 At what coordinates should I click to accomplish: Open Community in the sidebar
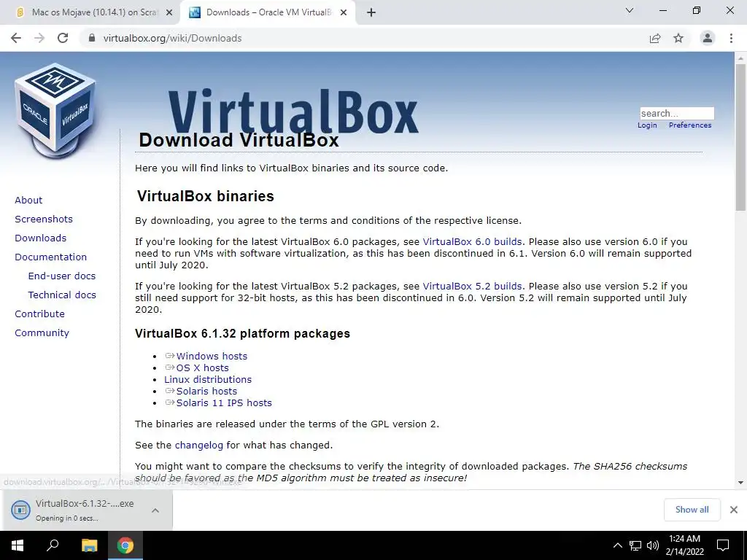pos(42,333)
